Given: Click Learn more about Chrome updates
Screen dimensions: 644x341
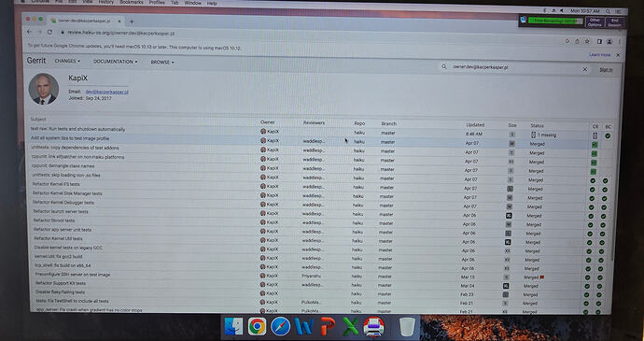Looking at the screenshot, I should [x=599, y=55].
